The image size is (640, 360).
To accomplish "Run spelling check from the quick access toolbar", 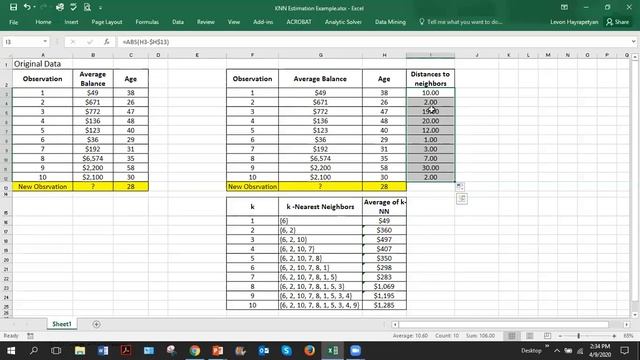I will [73, 7].
